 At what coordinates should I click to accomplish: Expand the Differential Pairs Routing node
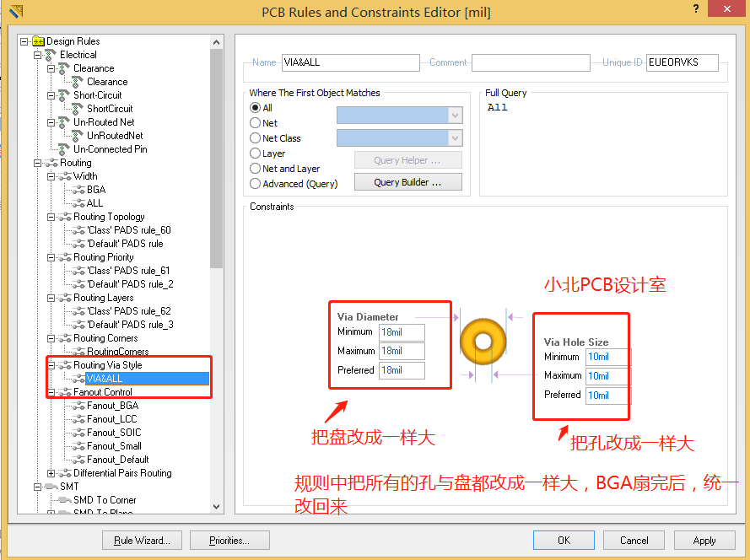(51, 473)
